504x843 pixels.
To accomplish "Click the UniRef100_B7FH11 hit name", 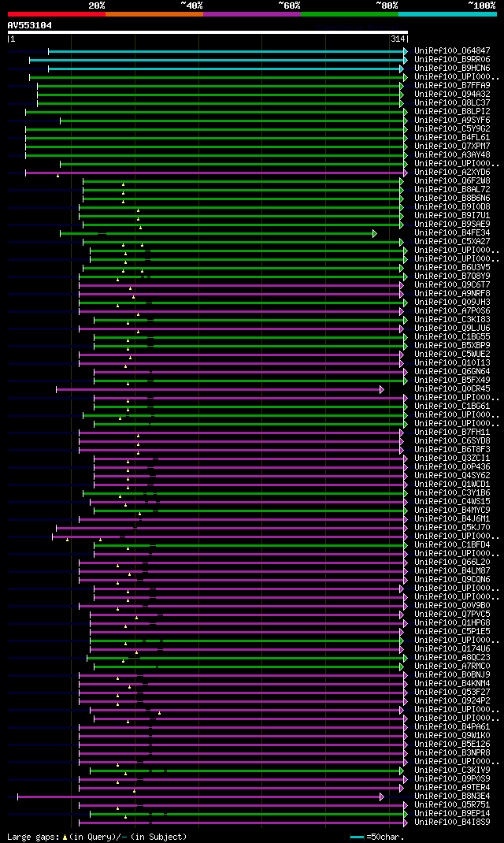I will point(452,433).
